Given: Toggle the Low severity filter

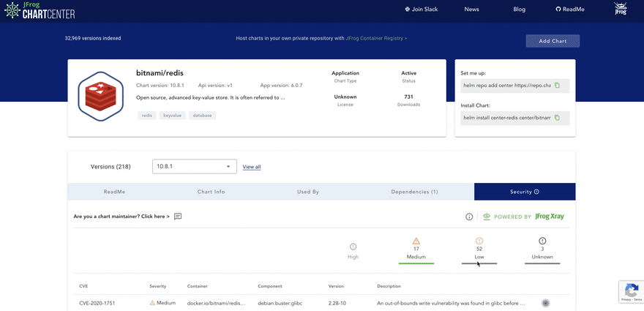Looking at the screenshot, I should point(479,250).
